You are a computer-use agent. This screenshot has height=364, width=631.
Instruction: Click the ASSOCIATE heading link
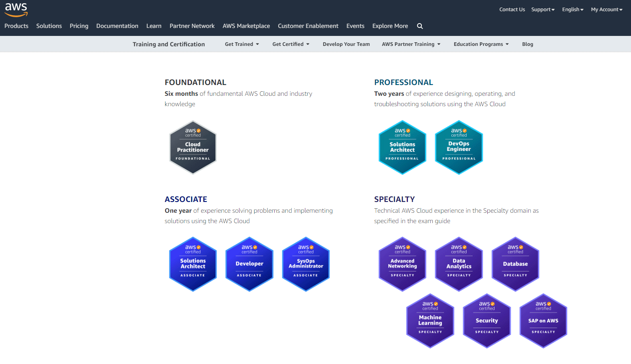[186, 199]
